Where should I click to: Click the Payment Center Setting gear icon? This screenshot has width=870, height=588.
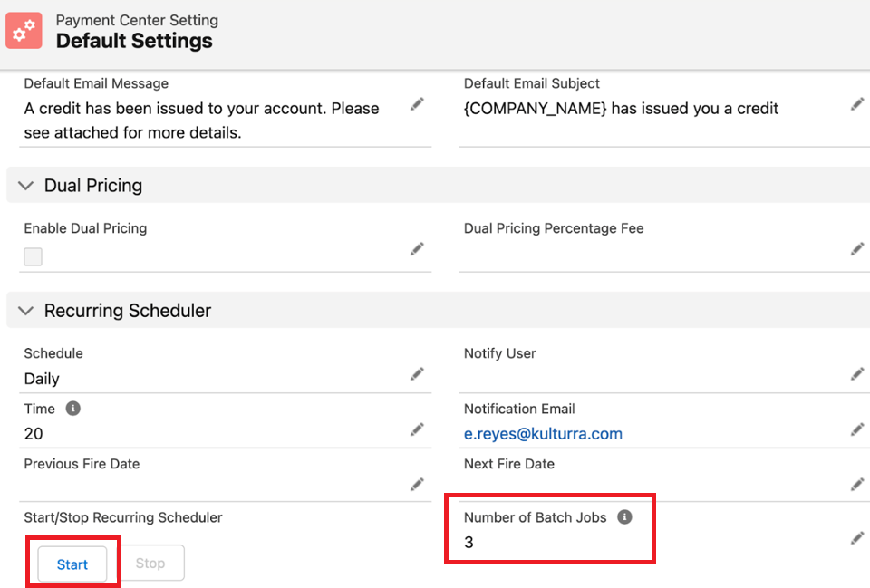(x=24, y=31)
